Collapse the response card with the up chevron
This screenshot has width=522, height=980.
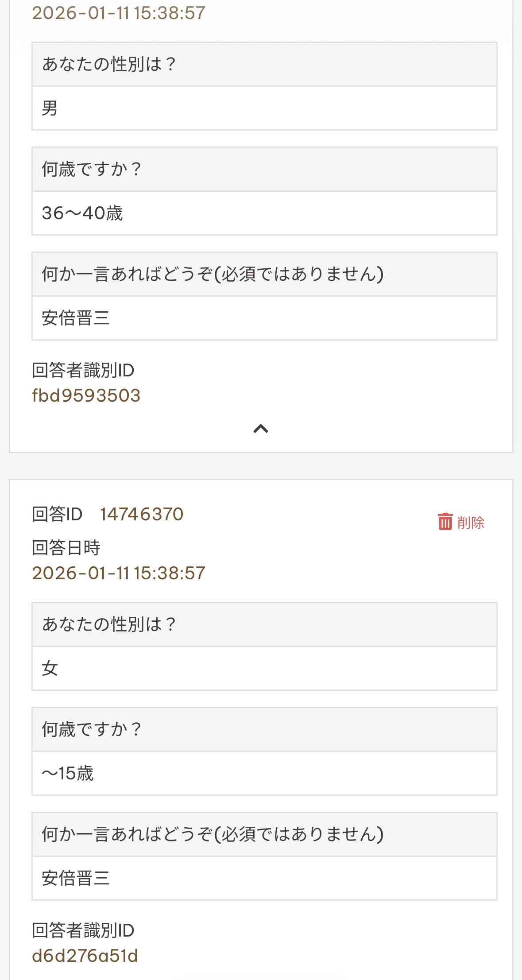click(x=261, y=428)
